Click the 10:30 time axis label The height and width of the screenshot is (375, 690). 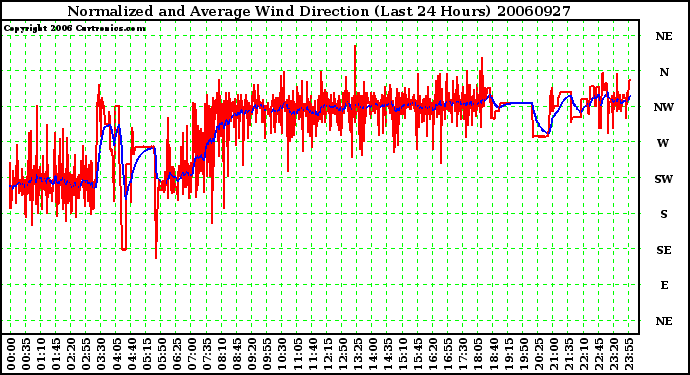[282, 354]
